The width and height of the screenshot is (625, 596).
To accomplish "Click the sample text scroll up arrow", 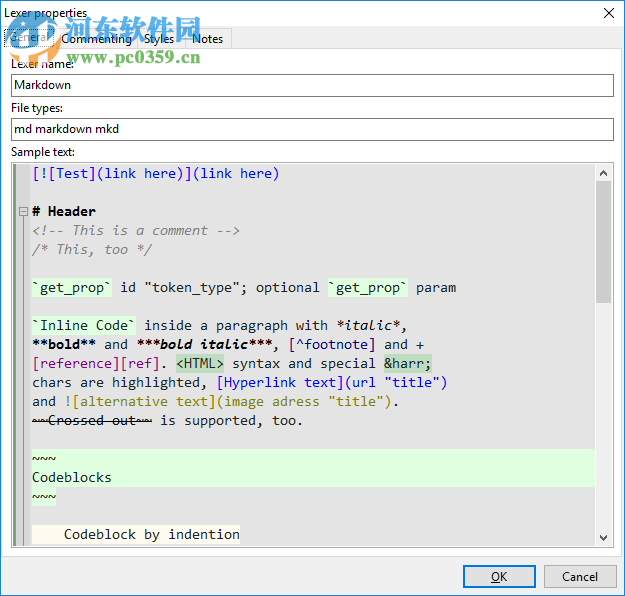I will click(x=603, y=173).
